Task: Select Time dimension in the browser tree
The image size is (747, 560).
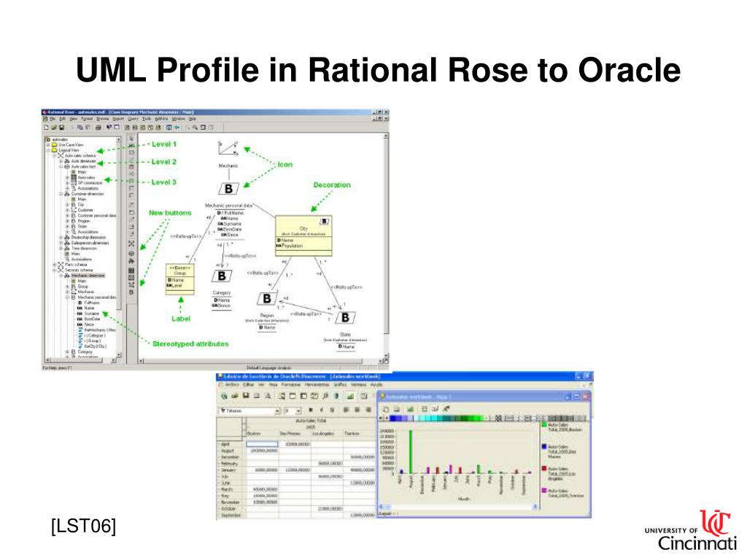Action: coord(84,248)
